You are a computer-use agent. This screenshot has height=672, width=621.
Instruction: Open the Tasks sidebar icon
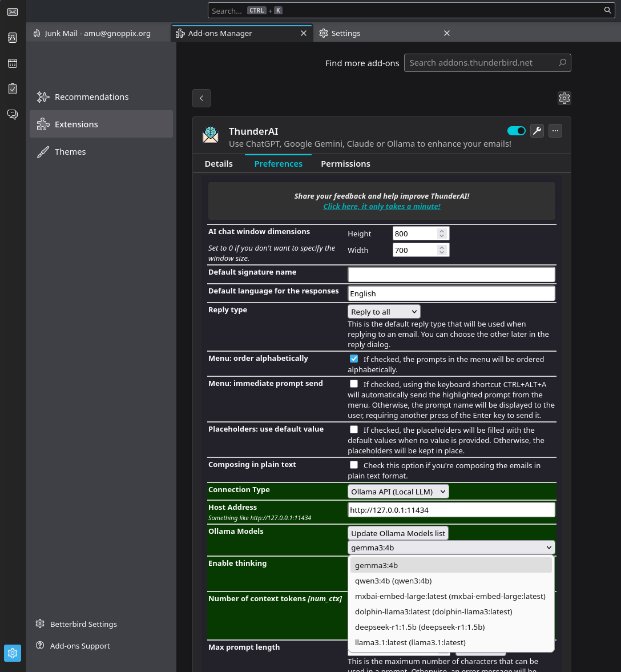pos(13,89)
